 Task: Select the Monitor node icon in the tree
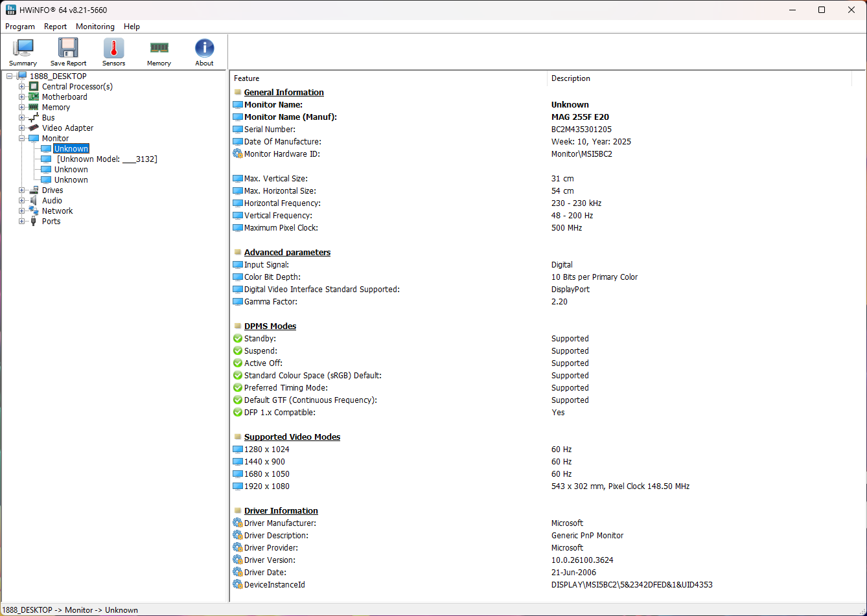coord(34,139)
